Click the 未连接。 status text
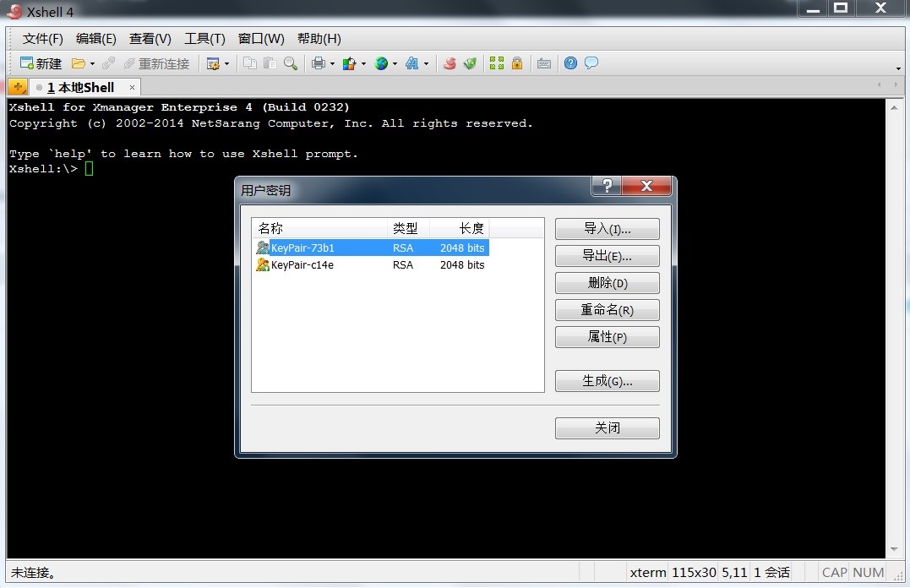 click(34, 572)
